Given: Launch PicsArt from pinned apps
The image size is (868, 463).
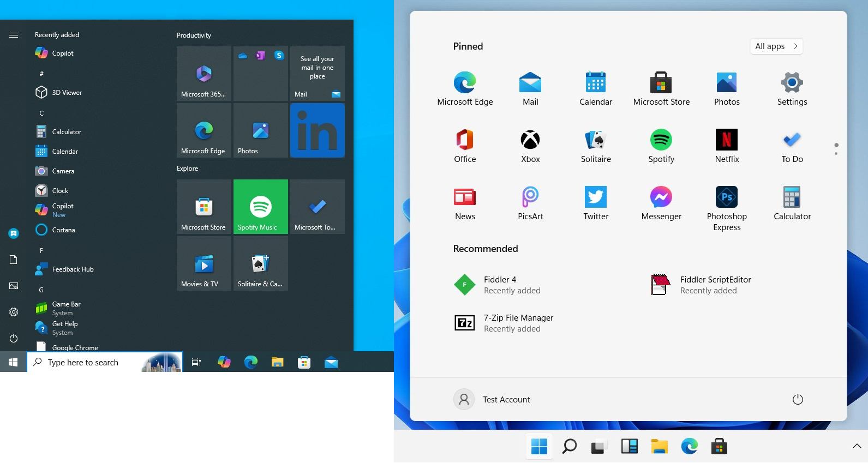Looking at the screenshot, I should tap(530, 203).
